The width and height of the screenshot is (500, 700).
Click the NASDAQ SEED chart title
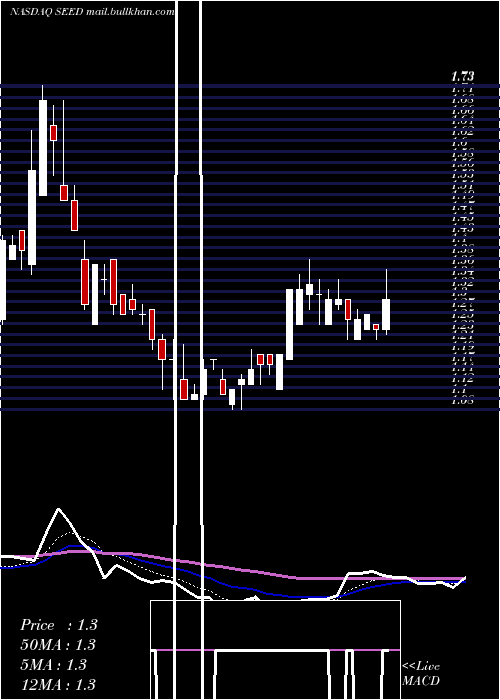[x=92, y=12]
